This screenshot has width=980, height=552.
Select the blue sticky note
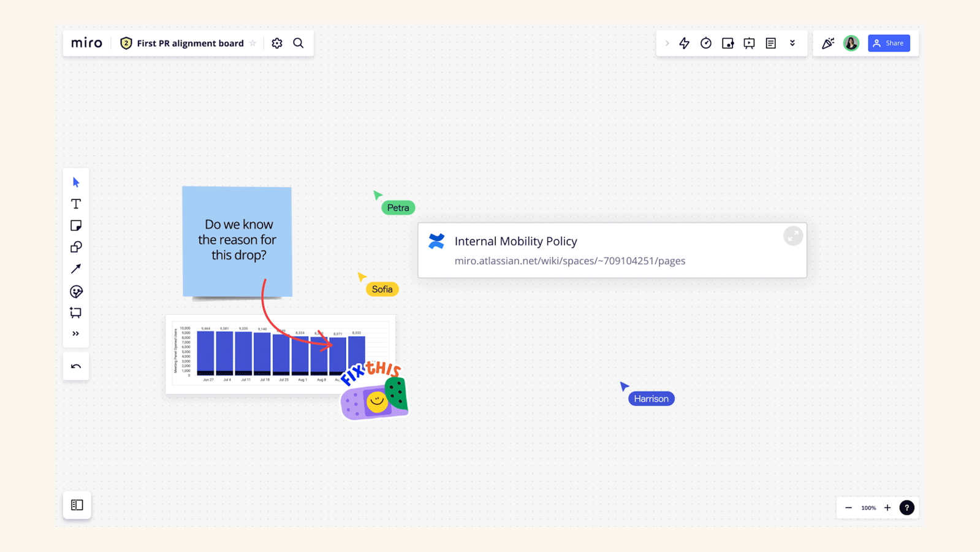click(x=237, y=240)
